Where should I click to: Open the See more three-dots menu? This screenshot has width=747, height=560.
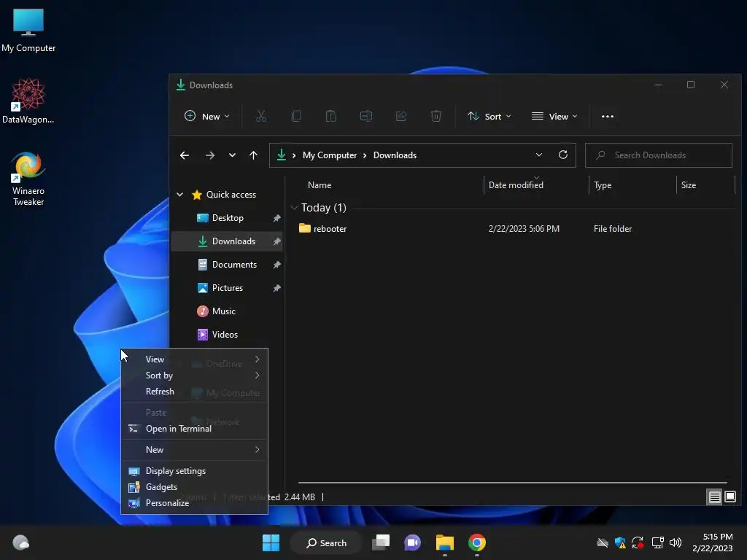point(608,117)
